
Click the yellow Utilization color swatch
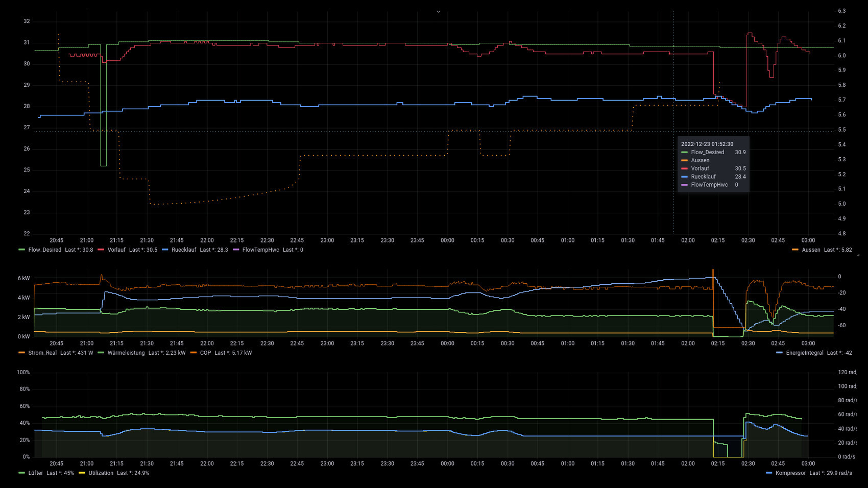tap(82, 473)
